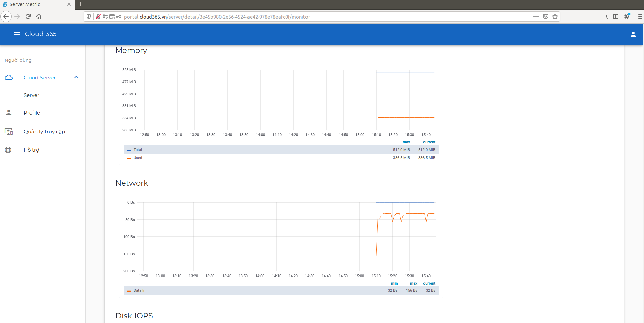
Task: Sort Network legend by current column
Action: pos(429,283)
